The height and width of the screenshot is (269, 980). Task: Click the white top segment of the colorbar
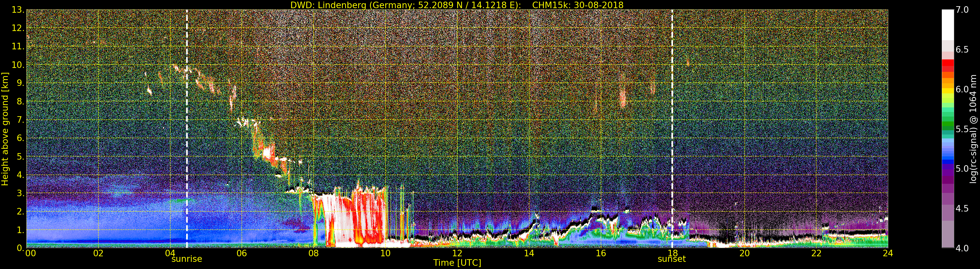click(948, 25)
